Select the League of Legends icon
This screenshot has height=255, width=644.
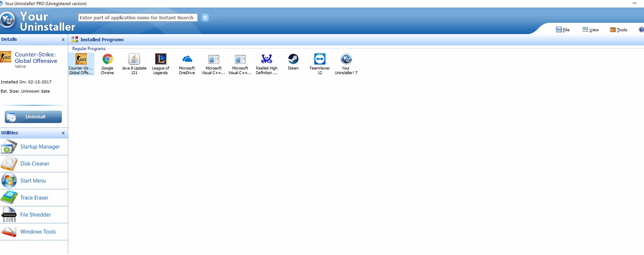click(x=160, y=59)
